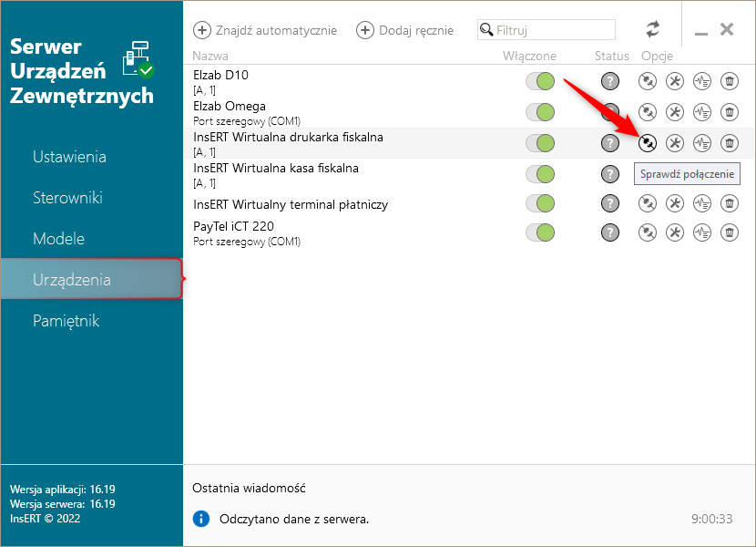Click the info icon beside last message
Viewport: 756px width, 547px height.
tap(201, 519)
